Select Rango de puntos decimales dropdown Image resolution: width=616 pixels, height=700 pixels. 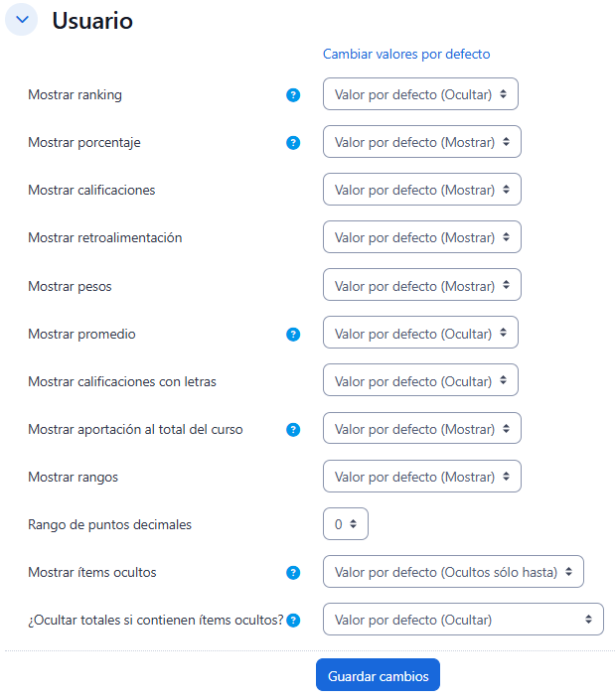pyautogui.click(x=345, y=524)
